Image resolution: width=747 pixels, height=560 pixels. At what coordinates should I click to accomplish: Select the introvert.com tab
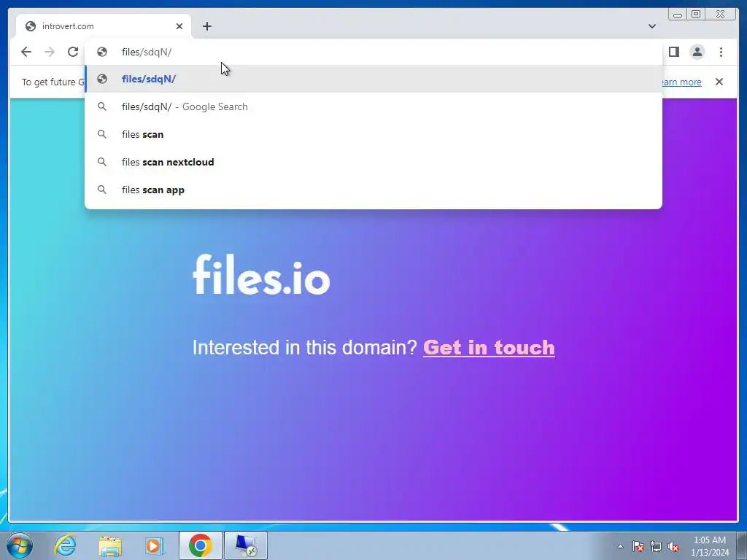tap(104, 26)
